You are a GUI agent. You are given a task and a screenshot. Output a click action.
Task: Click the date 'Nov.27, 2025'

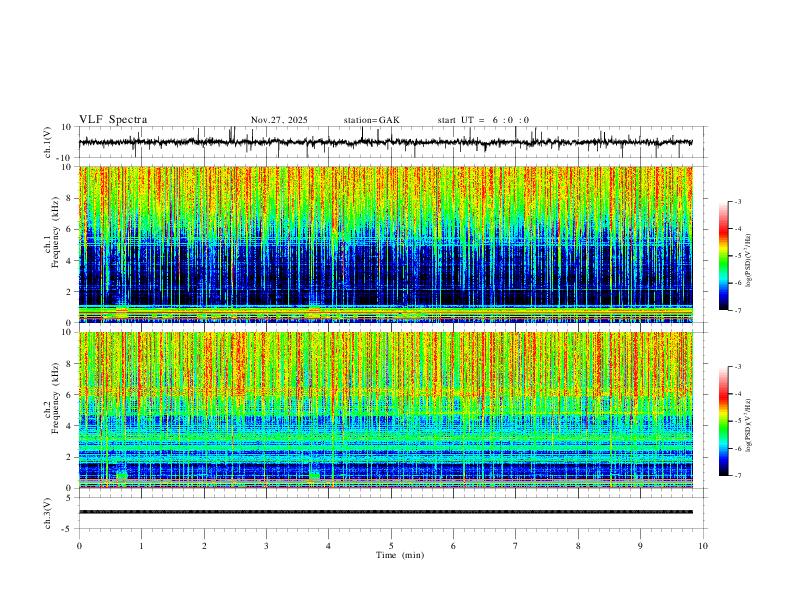click(x=279, y=120)
